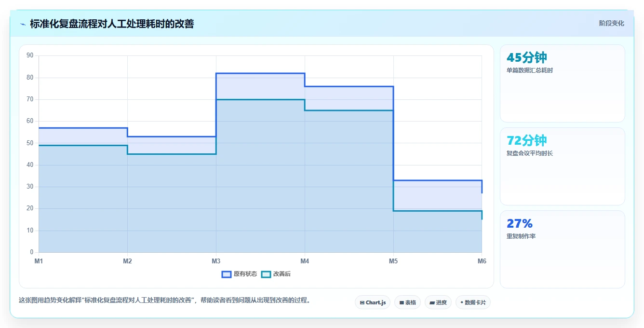Toggle the 原有状态 legend series
The image size is (644, 328).
point(239,274)
